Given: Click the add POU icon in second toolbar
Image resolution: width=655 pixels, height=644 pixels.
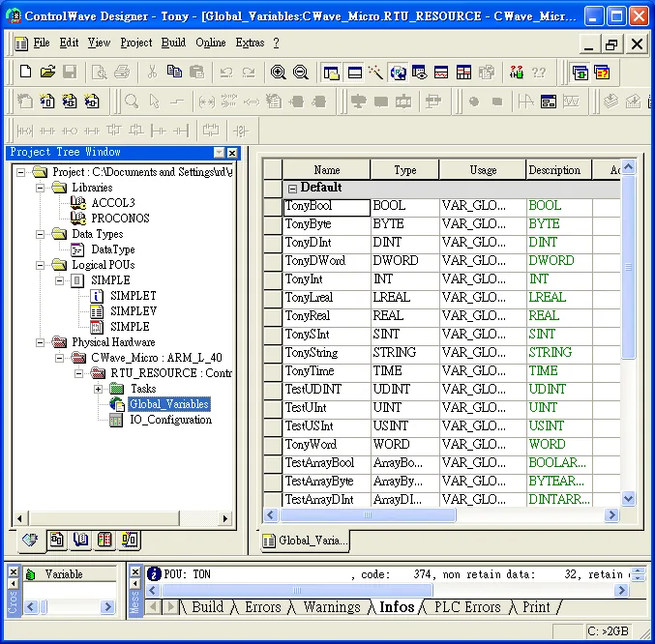Looking at the screenshot, I should click(x=47, y=102).
